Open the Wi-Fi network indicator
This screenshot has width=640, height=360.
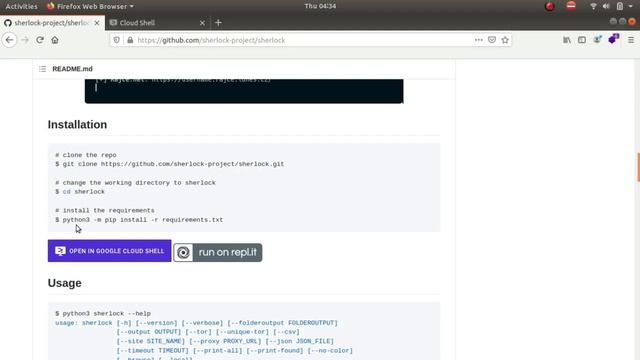[593, 6]
